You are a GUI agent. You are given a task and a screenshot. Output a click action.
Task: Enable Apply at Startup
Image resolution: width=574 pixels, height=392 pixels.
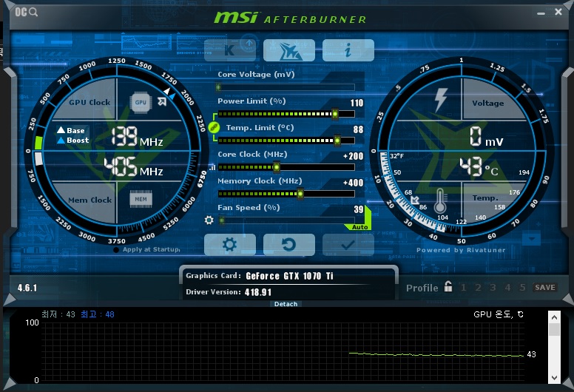116,250
